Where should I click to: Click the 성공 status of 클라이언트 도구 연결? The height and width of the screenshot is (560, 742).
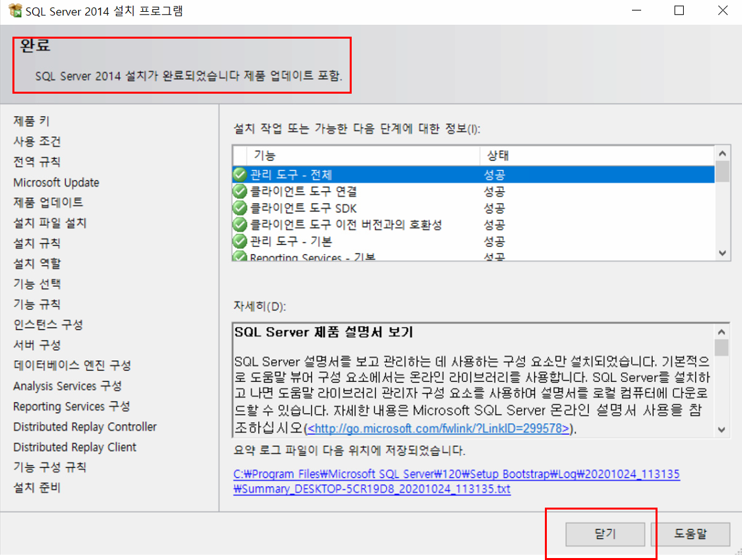pos(494,191)
